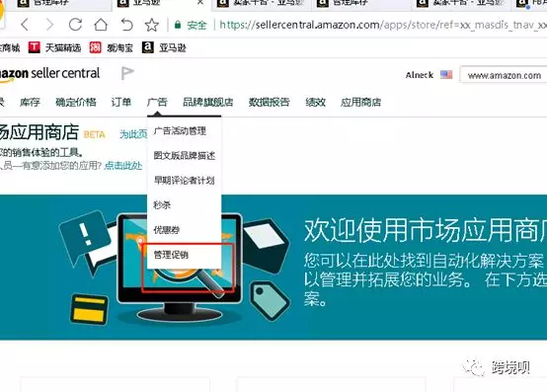Open the 订单 menu
The width and height of the screenshot is (547, 392).
pos(121,102)
